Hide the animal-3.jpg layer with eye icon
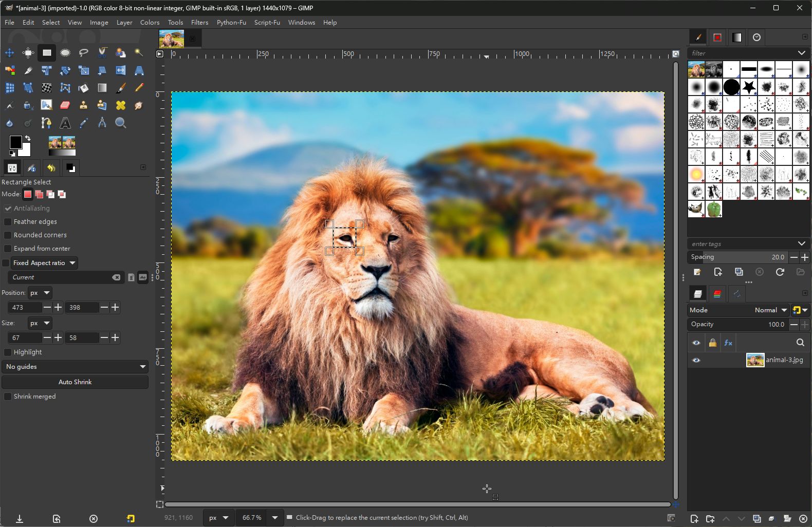 pos(696,360)
